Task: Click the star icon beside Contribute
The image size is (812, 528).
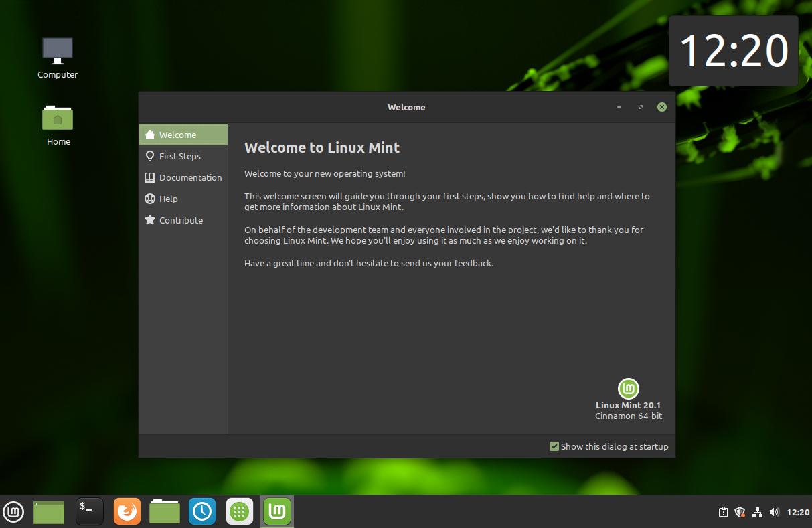Action: point(150,220)
